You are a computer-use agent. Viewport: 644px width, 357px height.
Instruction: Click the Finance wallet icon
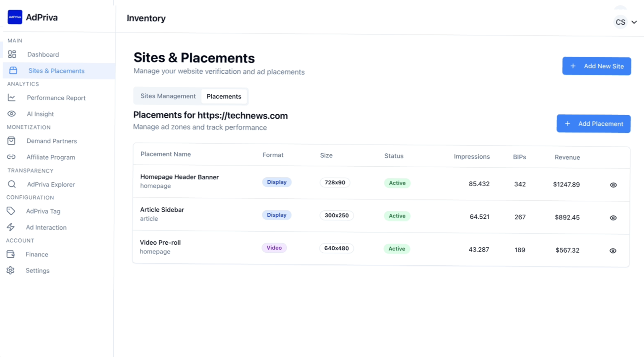point(11,254)
